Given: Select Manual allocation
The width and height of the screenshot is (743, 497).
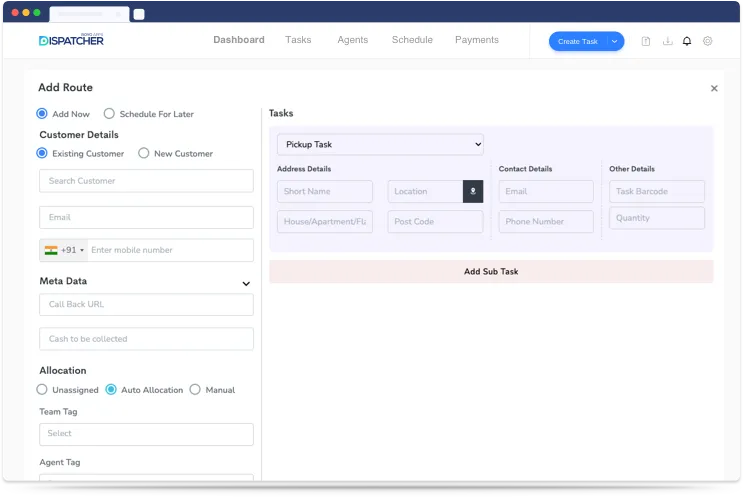Looking at the screenshot, I should click(195, 389).
